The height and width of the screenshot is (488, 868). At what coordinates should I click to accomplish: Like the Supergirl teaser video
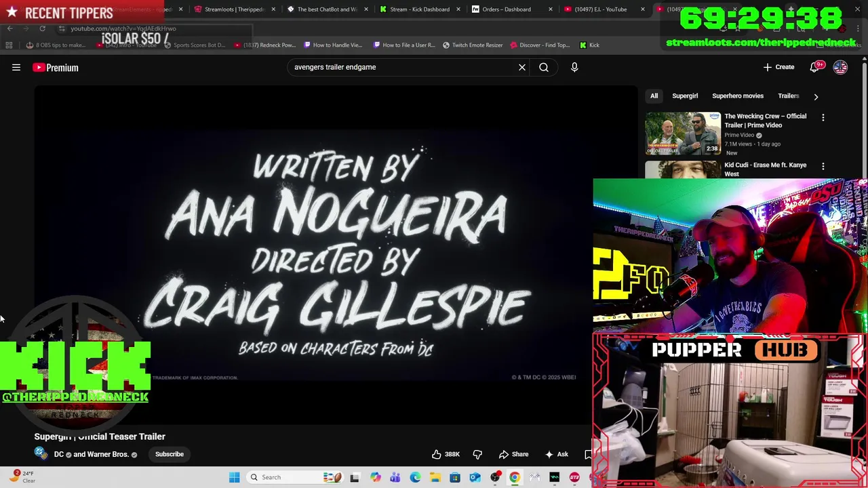446,454
